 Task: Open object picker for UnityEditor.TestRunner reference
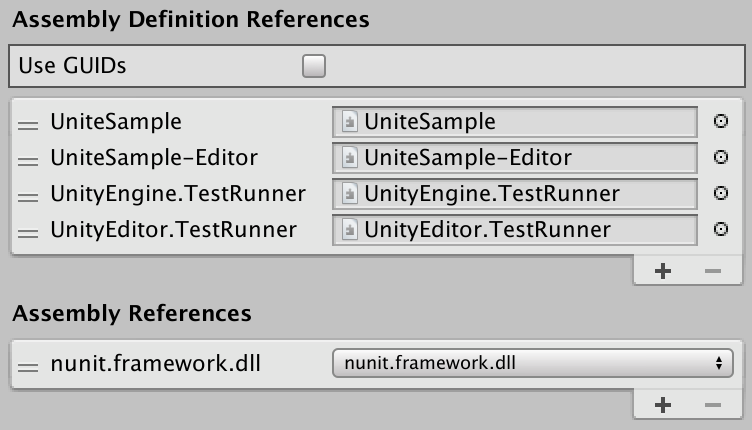(721, 229)
